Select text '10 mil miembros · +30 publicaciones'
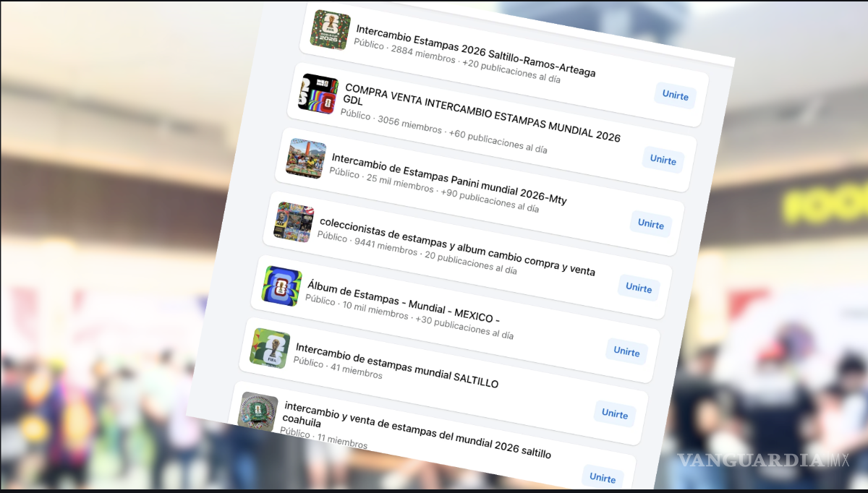The width and height of the screenshot is (868, 493). [427, 320]
